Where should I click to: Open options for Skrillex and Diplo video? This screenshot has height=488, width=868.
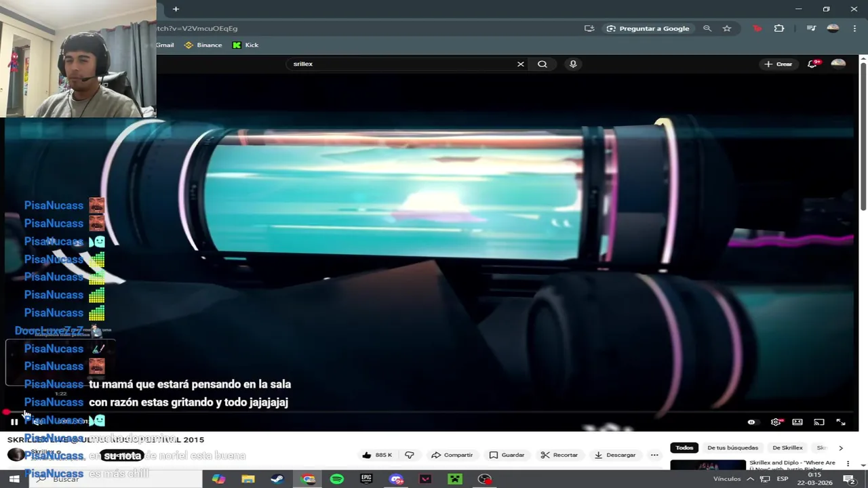coord(848,464)
